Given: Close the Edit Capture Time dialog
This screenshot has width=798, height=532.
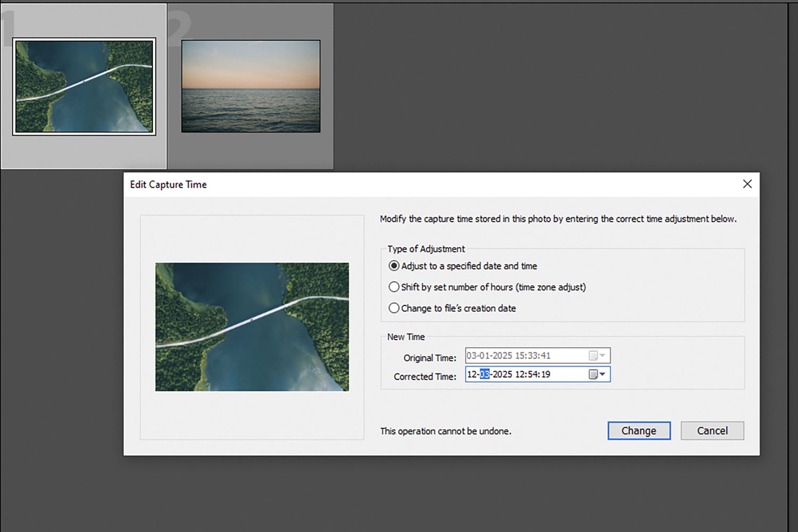Looking at the screenshot, I should pyautogui.click(x=747, y=184).
